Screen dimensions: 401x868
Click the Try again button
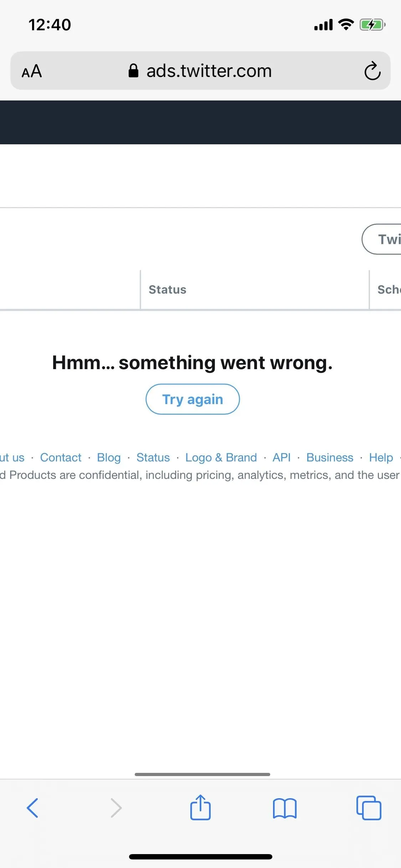coord(192,399)
